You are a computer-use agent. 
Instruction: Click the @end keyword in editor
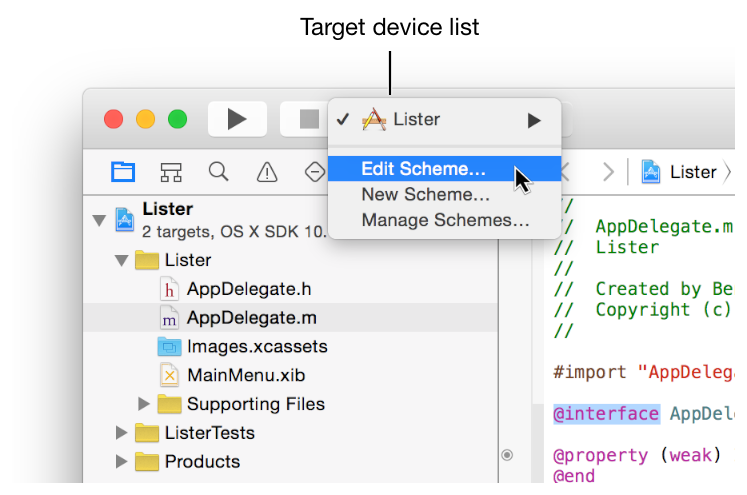pyautogui.click(x=574, y=475)
